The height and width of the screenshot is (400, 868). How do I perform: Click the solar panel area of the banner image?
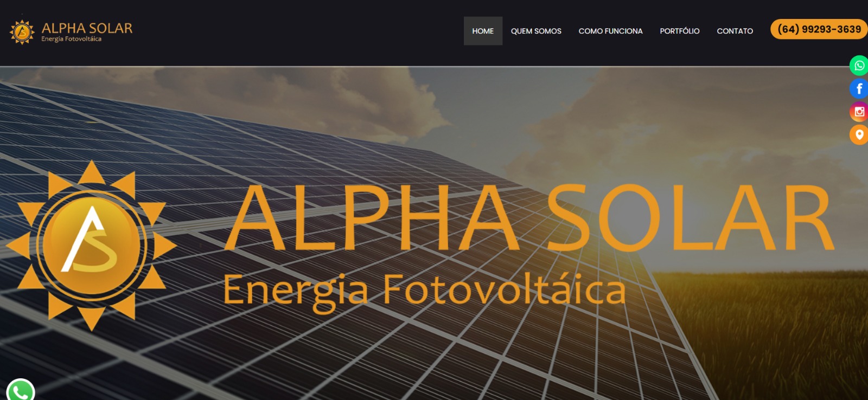coord(380,352)
